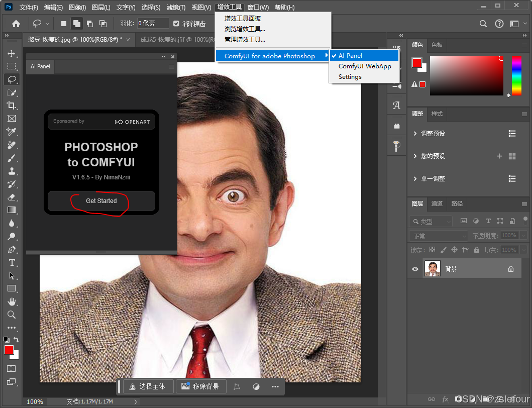
Task: Click foreground color swatch in toolbox
Action: coord(9,350)
